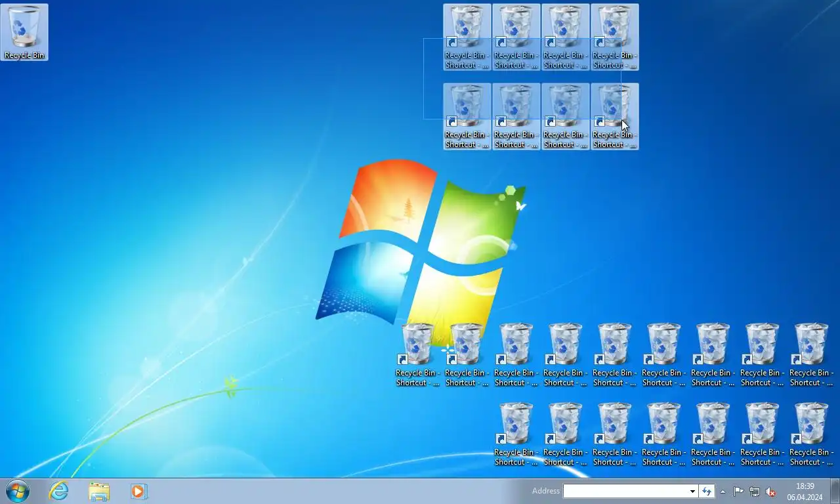The height and width of the screenshot is (504, 840).
Task: Select the top-right shortcut in the highlighted group
Action: point(615,37)
